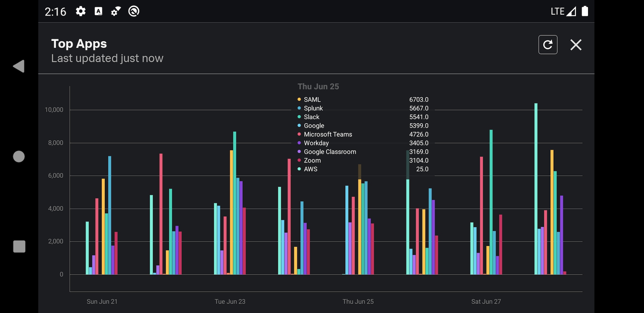Viewport: 644px width, 313px height.
Task: Click the value 25.0 for AWS
Action: [x=422, y=169]
